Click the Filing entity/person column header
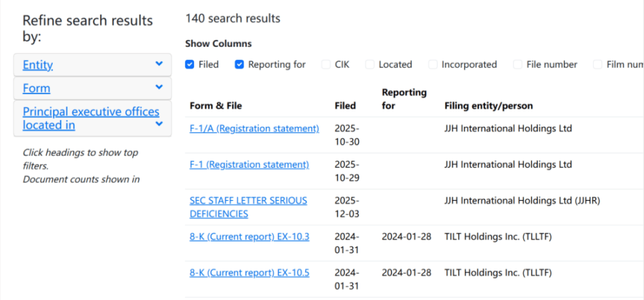This screenshot has width=644, height=300. (489, 106)
